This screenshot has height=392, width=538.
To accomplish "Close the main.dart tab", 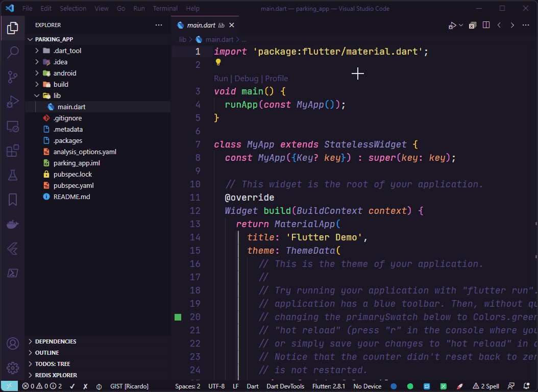I will click(232, 26).
